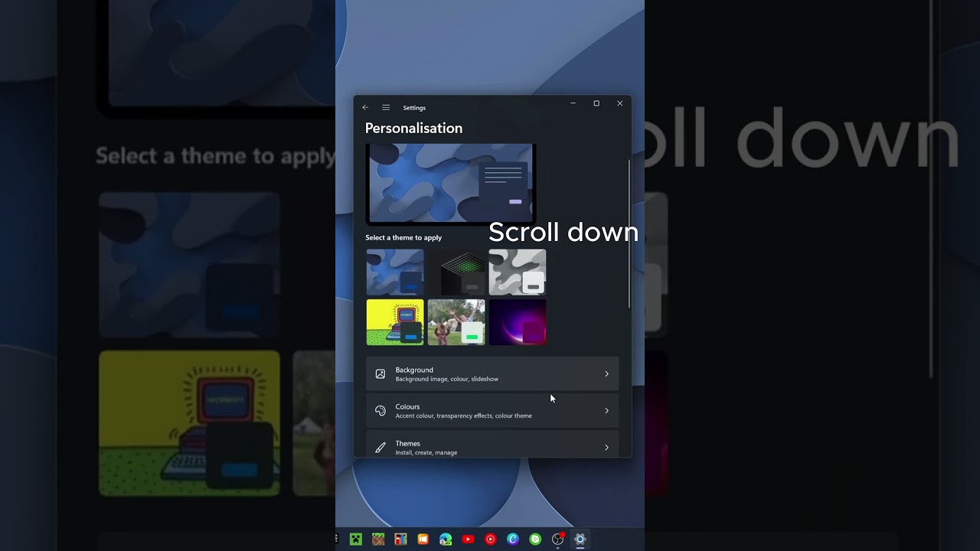Apply the dark green-glow box theme
The width and height of the screenshot is (980, 551).
click(456, 272)
